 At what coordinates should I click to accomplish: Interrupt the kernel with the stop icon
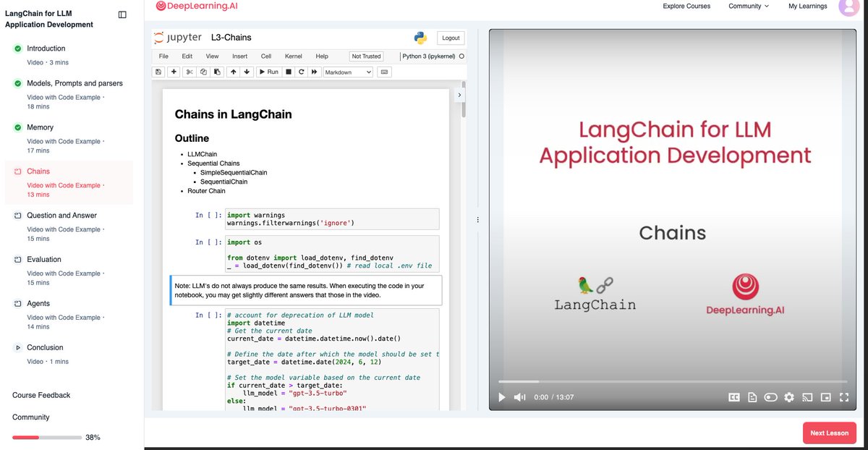(x=289, y=72)
